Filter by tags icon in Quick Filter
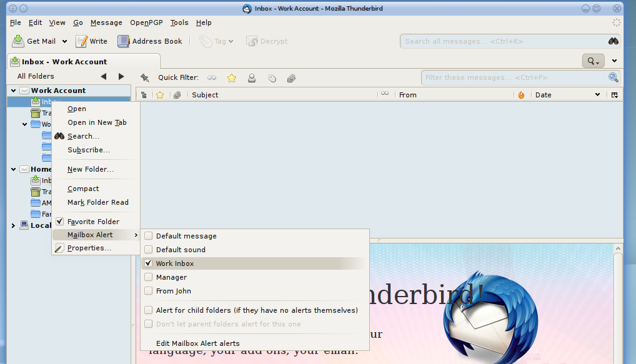636x364 pixels. click(272, 78)
